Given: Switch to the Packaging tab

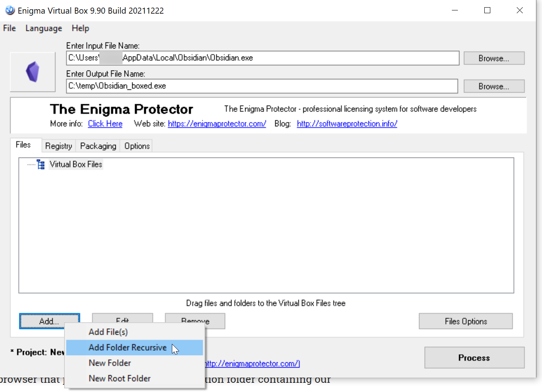Looking at the screenshot, I should pyautogui.click(x=98, y=146).
